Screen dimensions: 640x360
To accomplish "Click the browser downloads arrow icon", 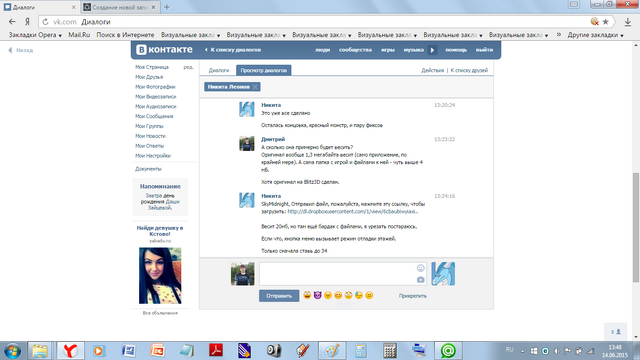I will click(628, 22).
